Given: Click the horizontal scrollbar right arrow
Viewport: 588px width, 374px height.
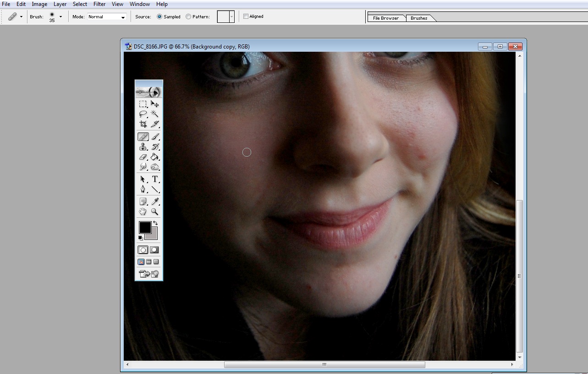Looking at the screenshot, I should click(512, 364).
